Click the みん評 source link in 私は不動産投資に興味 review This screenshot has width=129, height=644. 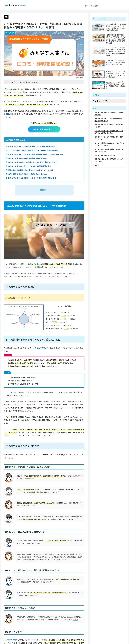tap(64, 560)
